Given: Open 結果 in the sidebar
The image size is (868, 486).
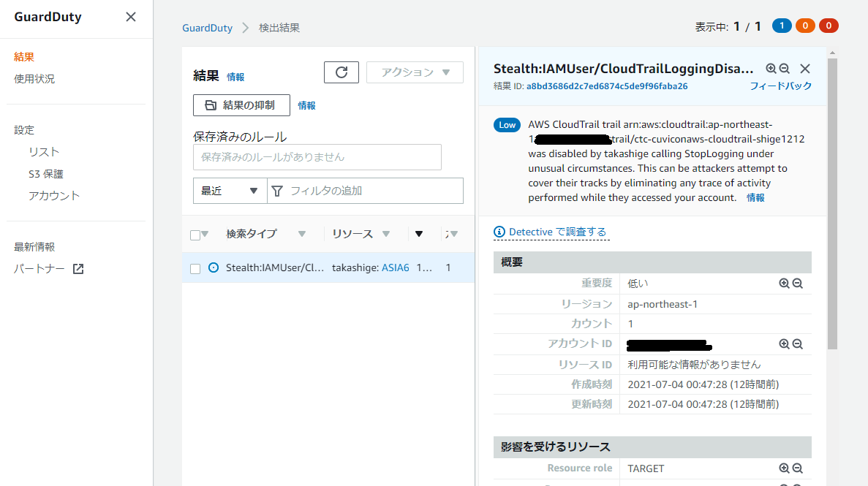Looking at the screenshot, I should coord(24,57).
